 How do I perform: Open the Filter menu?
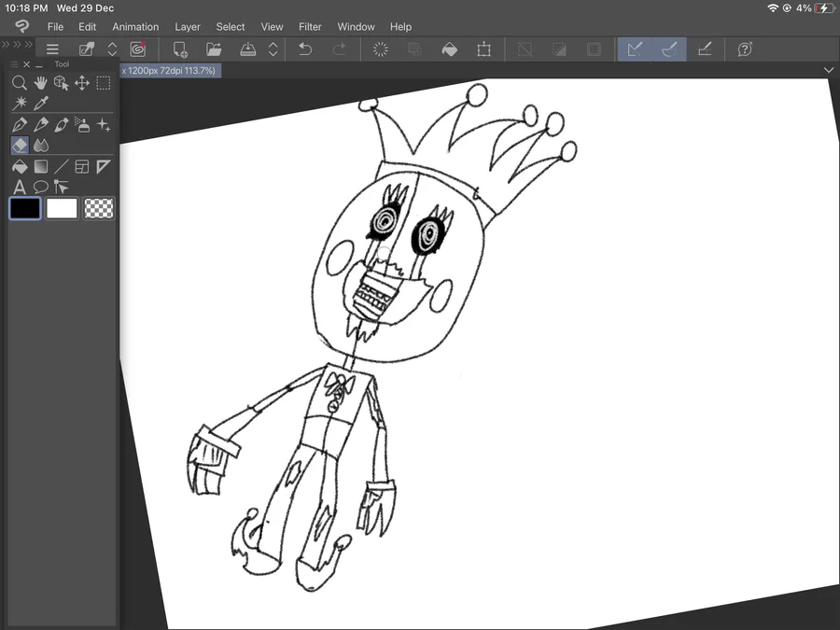tap(310, 27)
